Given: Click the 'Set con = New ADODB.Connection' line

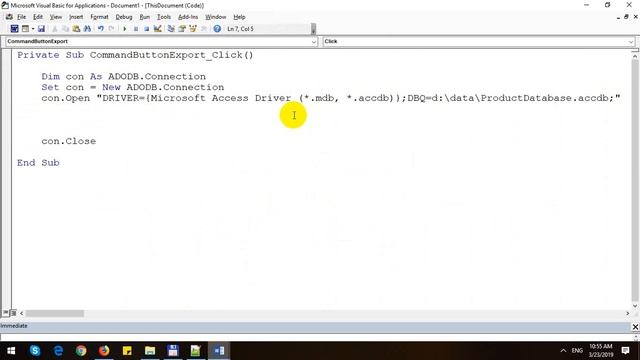Looking at the screenshot, I should coord(132,87).
